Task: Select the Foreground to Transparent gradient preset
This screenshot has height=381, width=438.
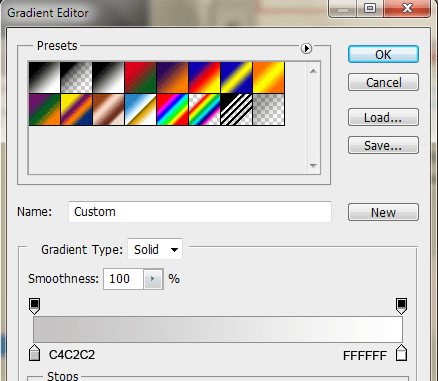Action: point(76,77)
